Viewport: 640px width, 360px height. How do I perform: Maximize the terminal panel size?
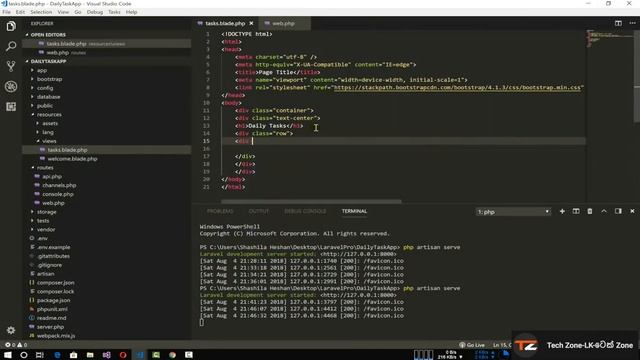coord(604,211)
